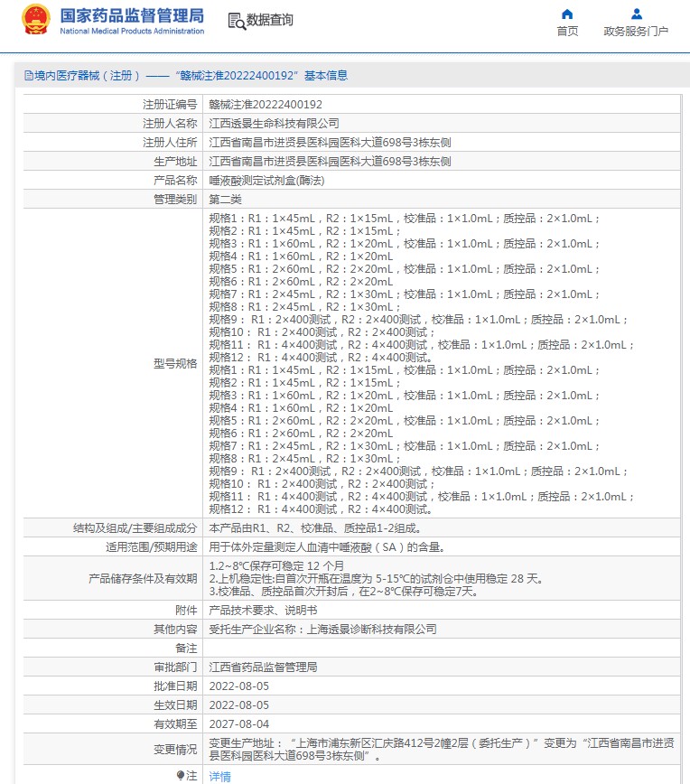The width and height of the screenshot is (690, 784).
Task: Select registration number 赣械注准20222400192 value cell
Action: coord(442,105)
